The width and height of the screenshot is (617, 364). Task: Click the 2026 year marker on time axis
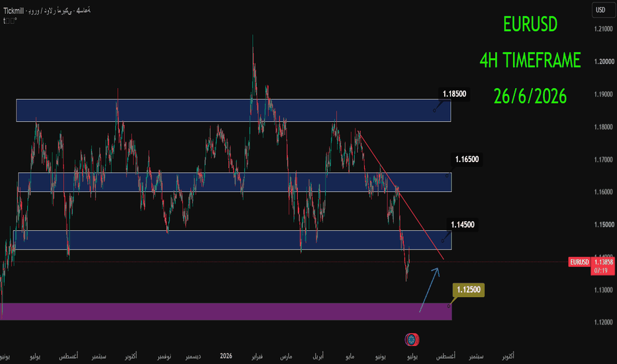pyautogui.click(x=226, y=356)
